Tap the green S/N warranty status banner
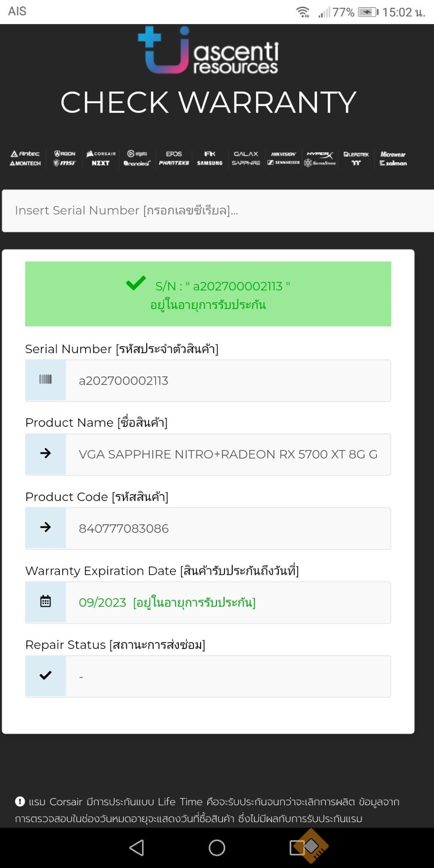Viewport: 434px width, 868px height. [x=208, y=294]
